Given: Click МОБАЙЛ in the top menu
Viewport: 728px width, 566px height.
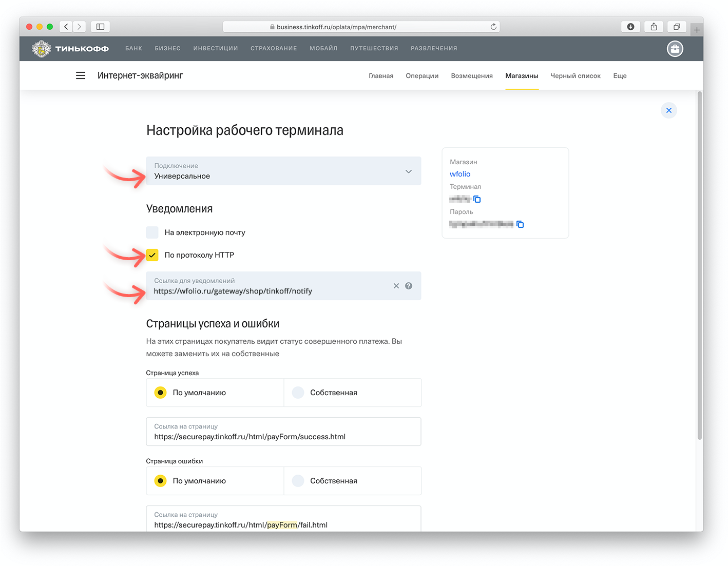Looking at the screenshot, I should [x=323, y=48].
